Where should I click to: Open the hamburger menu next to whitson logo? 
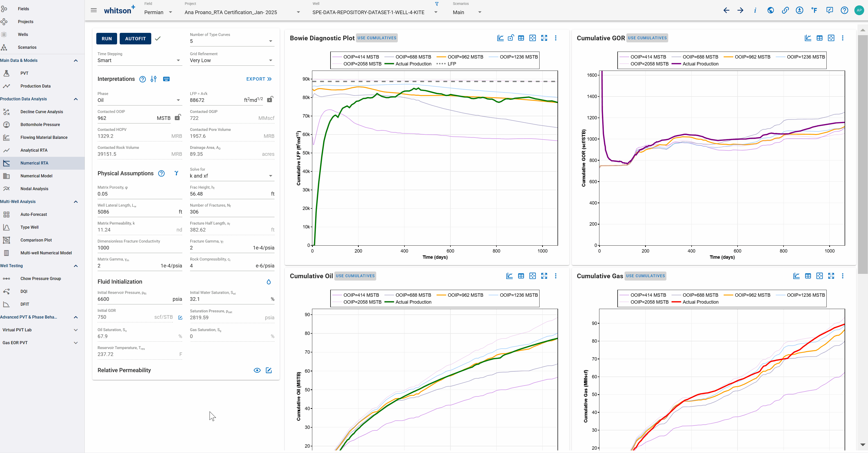94,11
